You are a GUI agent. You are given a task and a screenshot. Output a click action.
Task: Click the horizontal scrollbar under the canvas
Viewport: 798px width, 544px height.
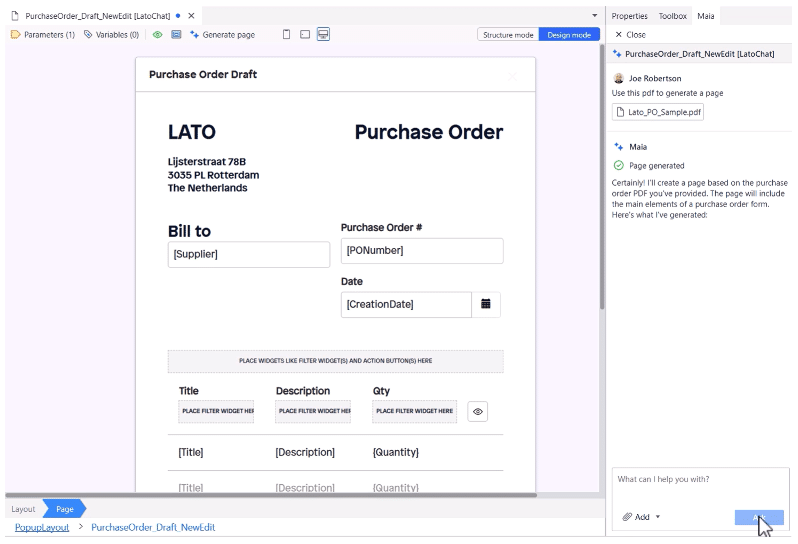270,495
